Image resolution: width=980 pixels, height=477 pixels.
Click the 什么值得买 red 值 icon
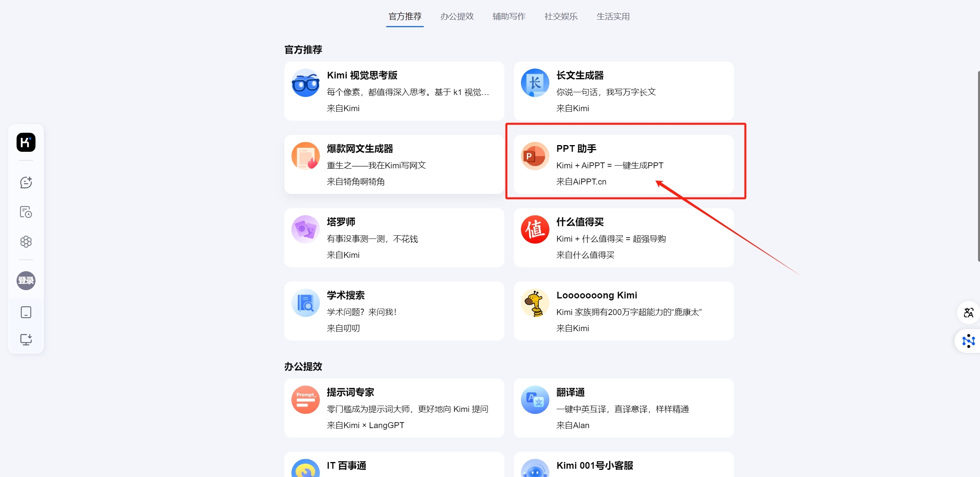(x=535, y=229)
